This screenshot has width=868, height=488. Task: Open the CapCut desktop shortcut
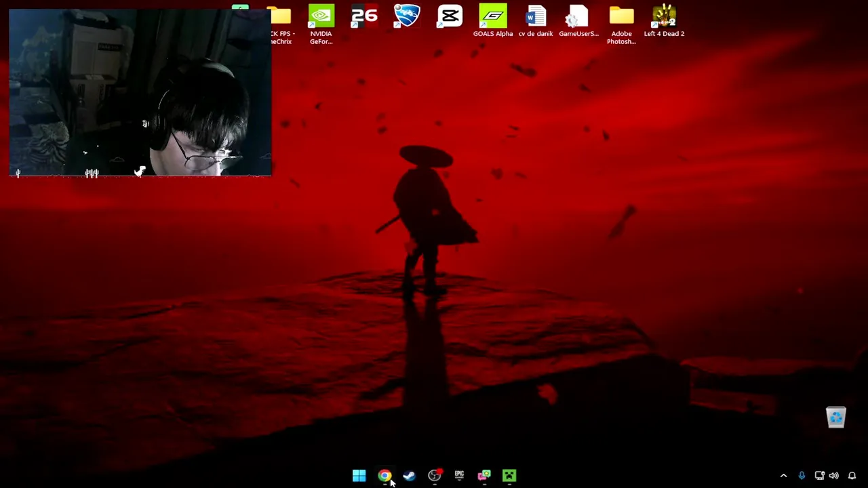coord(450,16)
